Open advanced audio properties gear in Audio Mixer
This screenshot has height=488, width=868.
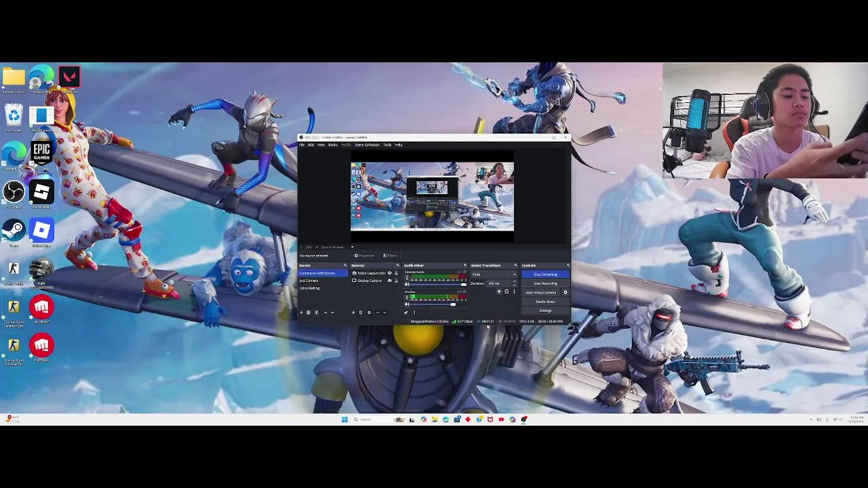[406, 312]
